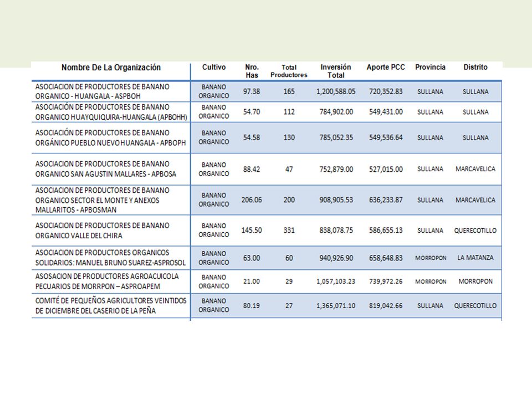Click total producers value 29
This screenshot has height=399, width=532.
[x=289, y=282]
